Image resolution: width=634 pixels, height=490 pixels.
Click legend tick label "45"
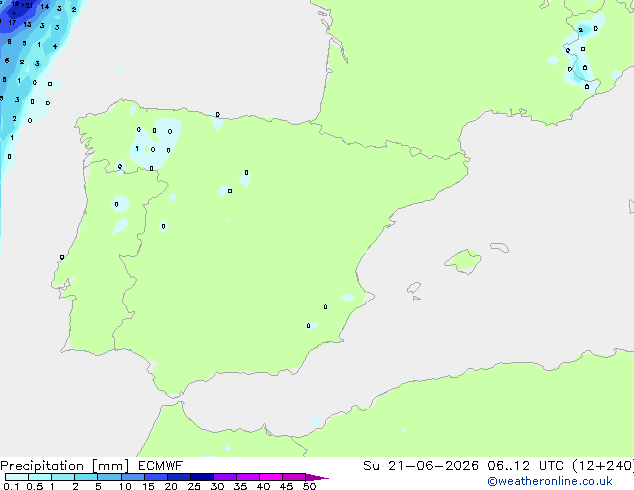click(286, 486)
